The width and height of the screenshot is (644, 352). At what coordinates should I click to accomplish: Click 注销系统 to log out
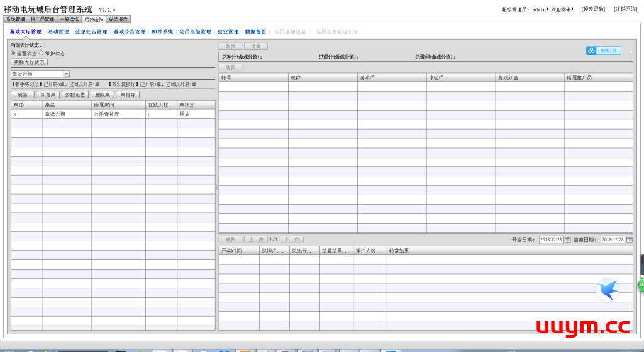pos(625,9)
